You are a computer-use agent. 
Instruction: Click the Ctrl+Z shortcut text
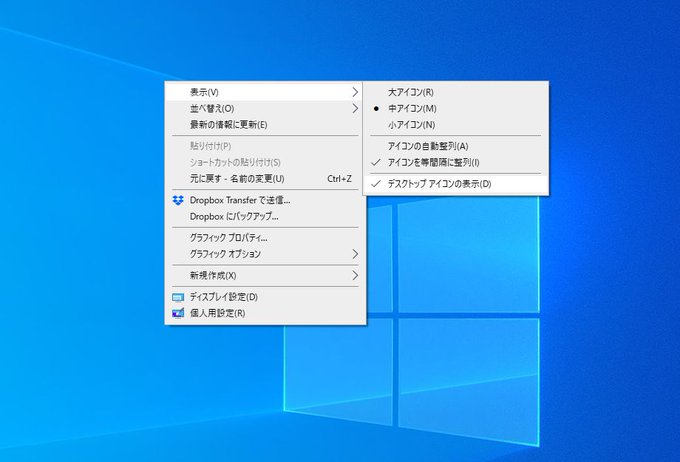tap(339, 179)
